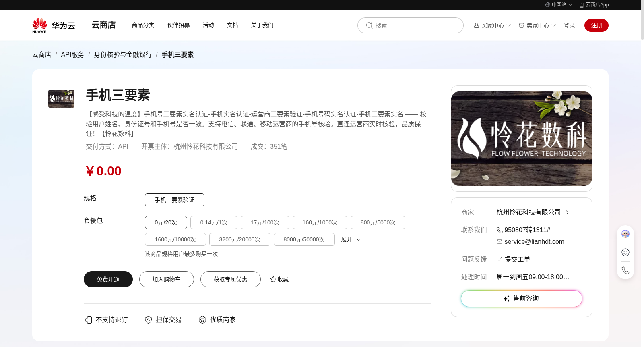This screenshot has width=644, height=347.
Task: Expand more packages with 展开
Action: tap(351, 239)
